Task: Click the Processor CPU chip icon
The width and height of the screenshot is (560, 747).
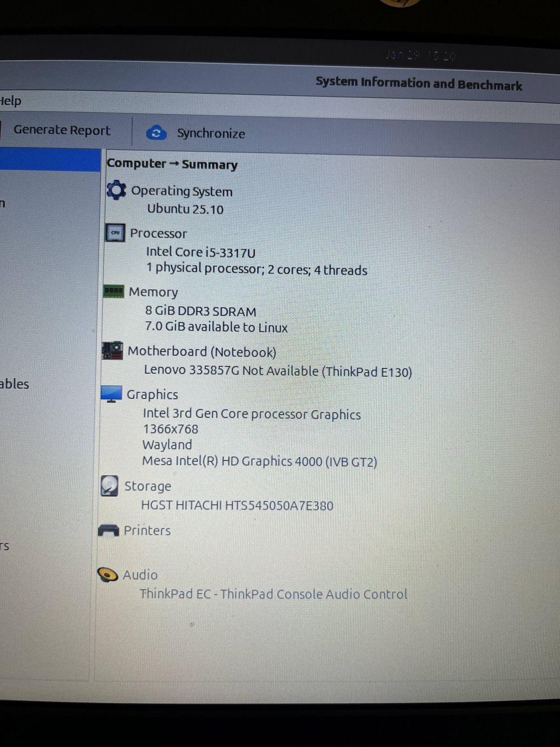Action: click(115, 233)
